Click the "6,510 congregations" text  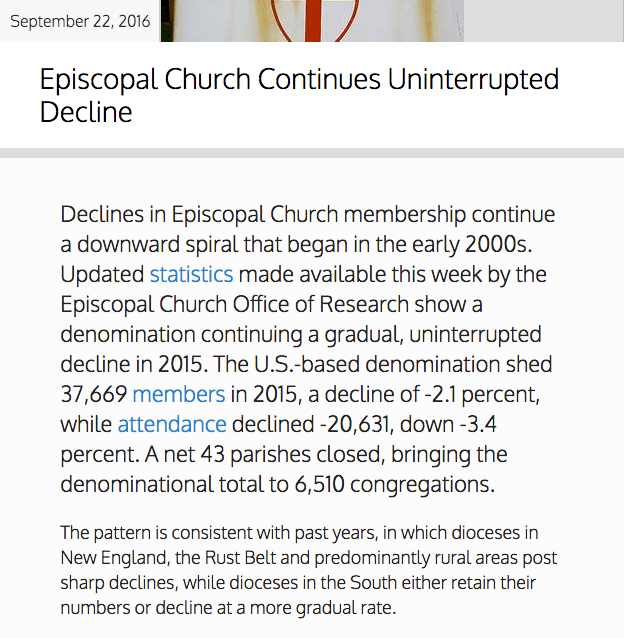(x=406, y=484)
